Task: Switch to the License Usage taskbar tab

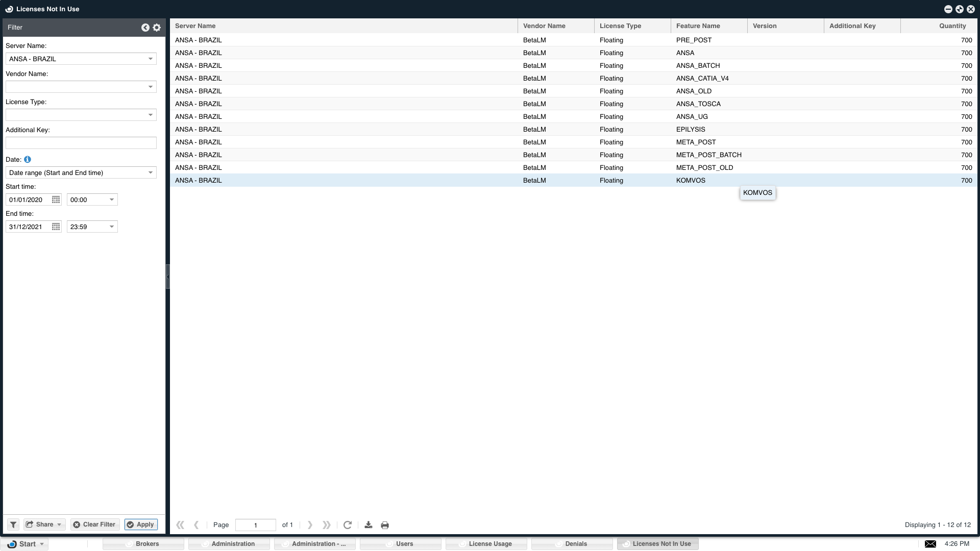Action: click(x=486, y=544)
